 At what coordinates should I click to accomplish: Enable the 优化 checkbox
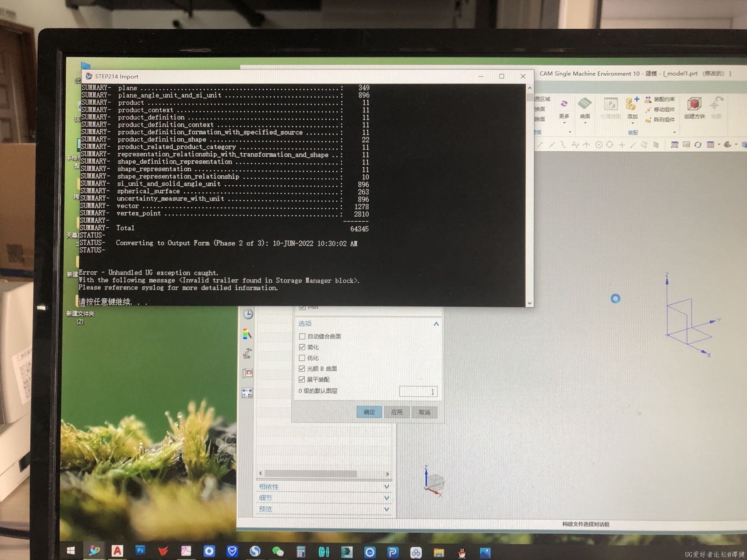click(x=302, y=358)
